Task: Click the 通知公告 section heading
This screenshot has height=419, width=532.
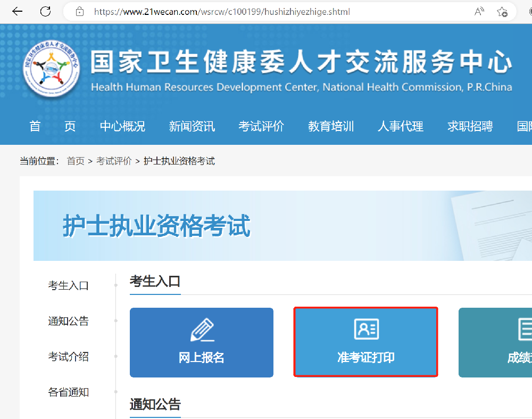Action: tap(155, 405)
